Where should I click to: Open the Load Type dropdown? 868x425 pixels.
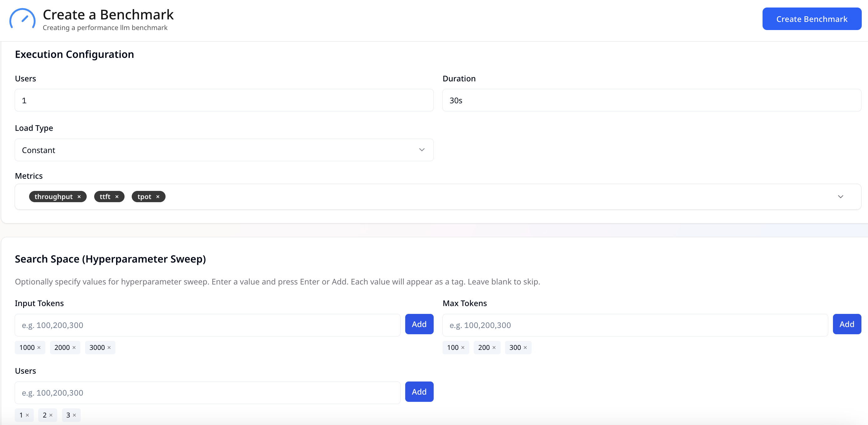[224, 150]
